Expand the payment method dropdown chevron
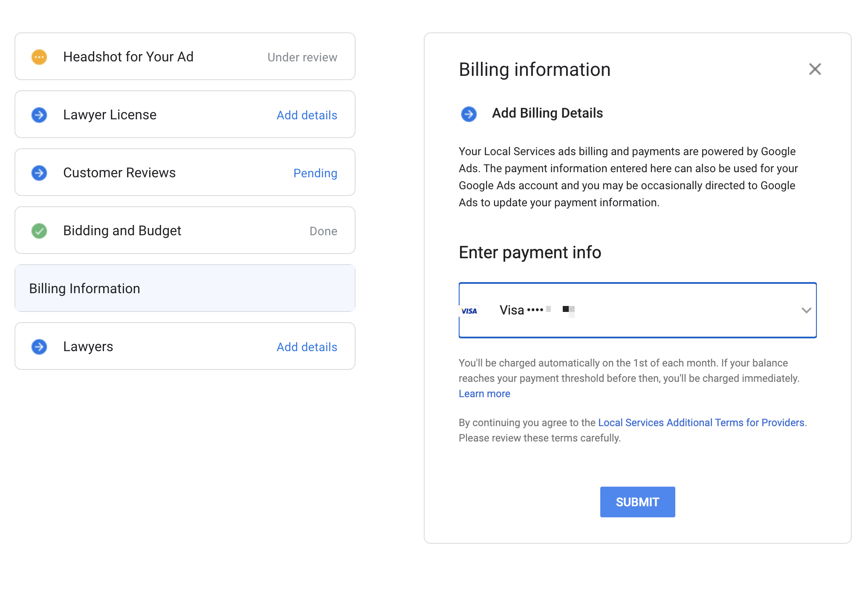The height and width of the screenshot is (600, 868). pos(806,310)
